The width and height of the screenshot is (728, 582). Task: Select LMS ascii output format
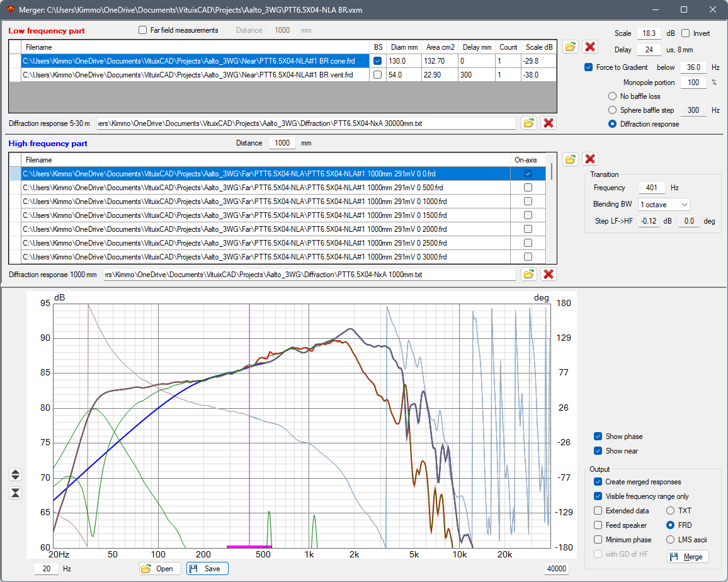point(671,539)
